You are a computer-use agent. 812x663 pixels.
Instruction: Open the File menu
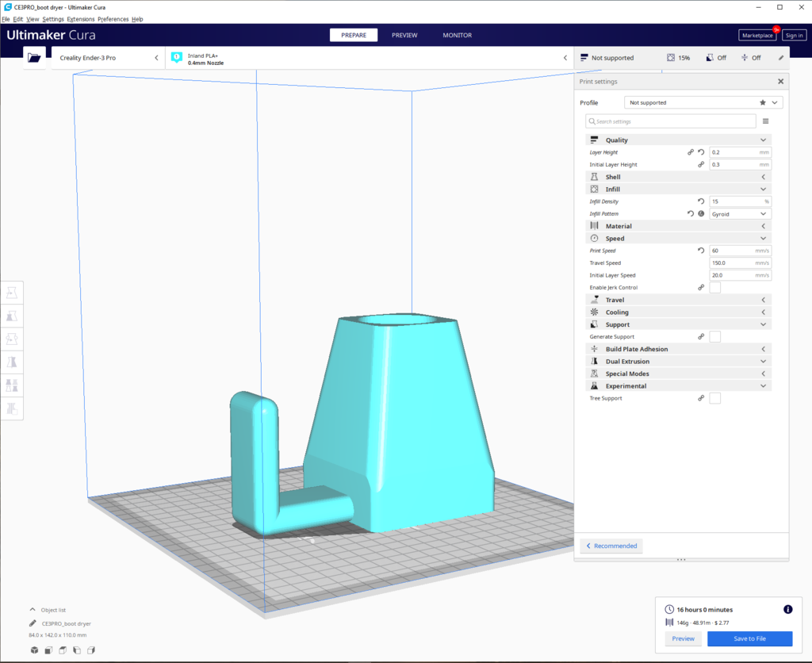click(x=6, y=19)
